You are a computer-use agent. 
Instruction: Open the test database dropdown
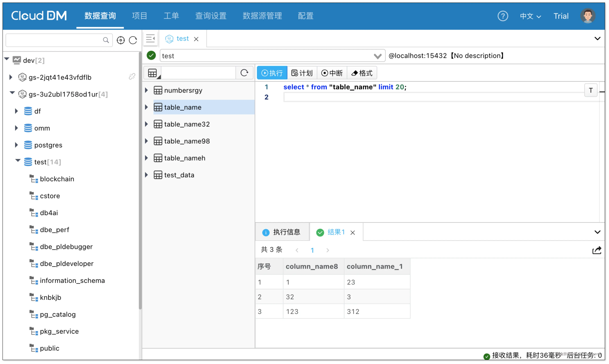click(x=378, y=56)
